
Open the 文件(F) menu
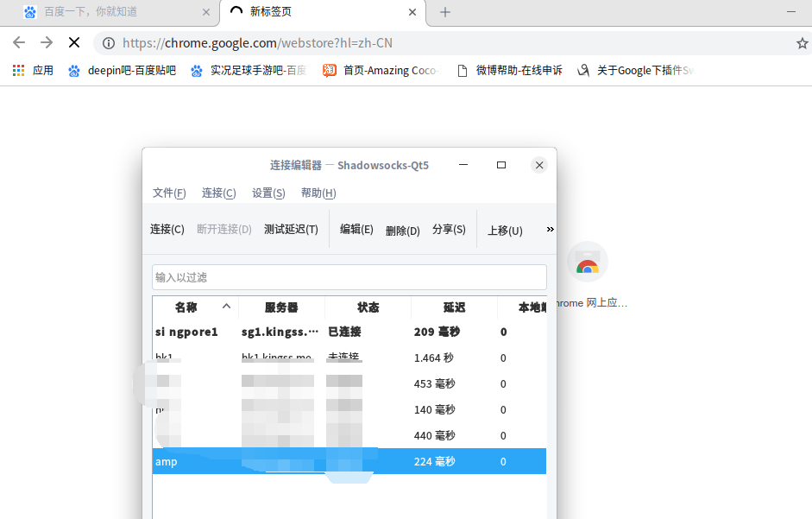click(x=169, y=193)
